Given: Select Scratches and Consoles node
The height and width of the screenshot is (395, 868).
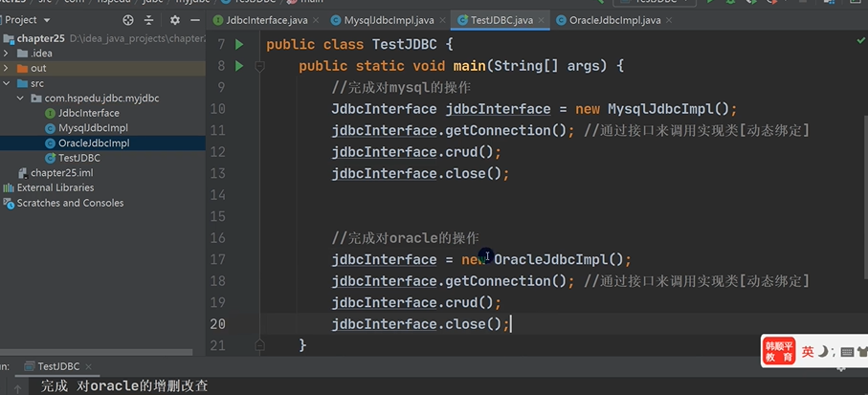Looking at the screenshot, I should pyautogui.click(x=70, y=203).
